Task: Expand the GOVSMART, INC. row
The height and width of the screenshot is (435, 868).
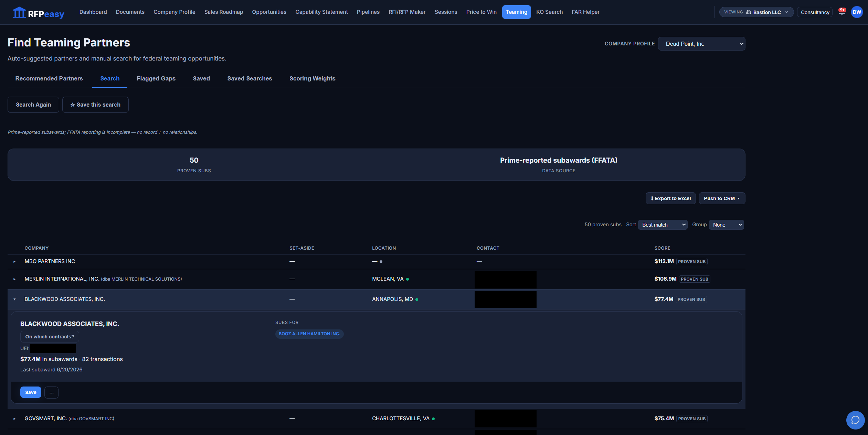Action: click(x=14, y=419)
